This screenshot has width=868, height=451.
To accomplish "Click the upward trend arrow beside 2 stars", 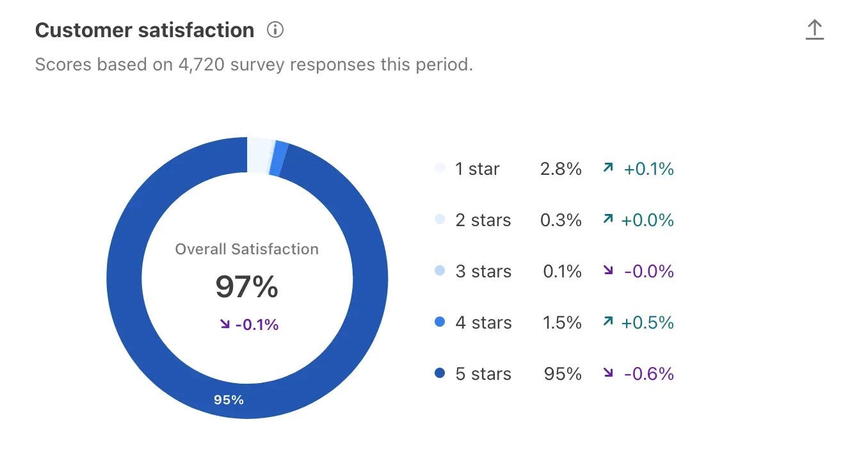I will [608, 220].
